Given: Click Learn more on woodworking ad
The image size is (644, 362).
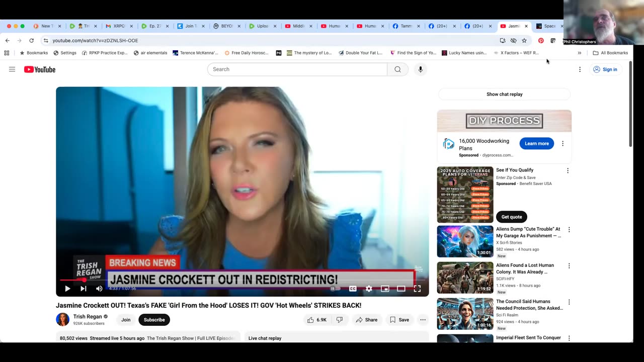Looking at the screenshot, I should pyautogui.click(x=537, y=143).
